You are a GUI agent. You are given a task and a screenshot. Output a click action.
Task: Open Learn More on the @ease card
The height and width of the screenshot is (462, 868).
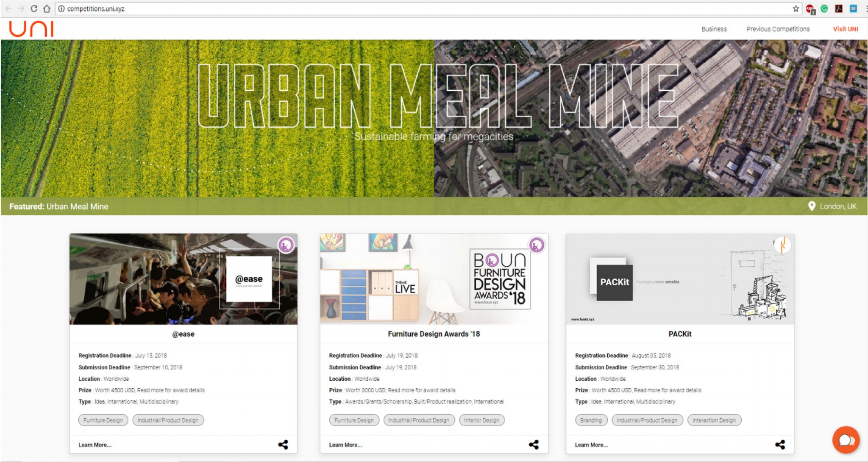(95, 445)
